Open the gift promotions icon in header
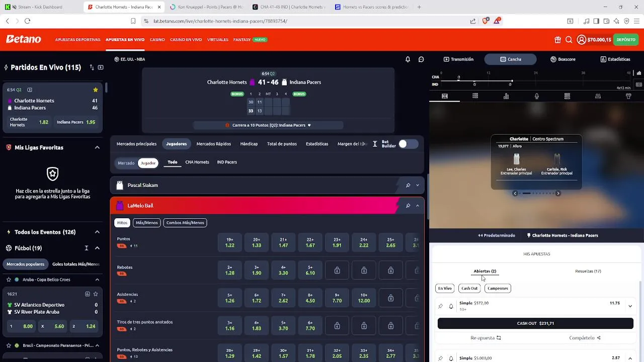This screenshot has width=644, height=362. pyautogui.click(x=558, y=40)
